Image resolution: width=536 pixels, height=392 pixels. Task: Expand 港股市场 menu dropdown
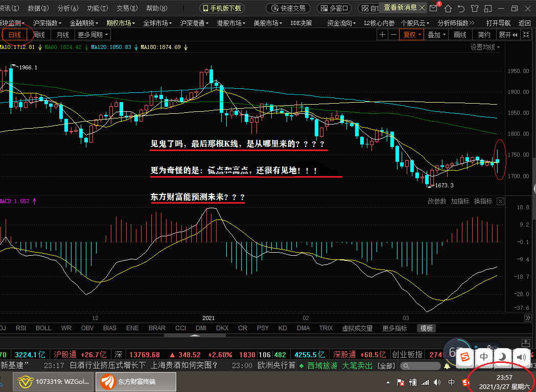(x=231, y=23)
